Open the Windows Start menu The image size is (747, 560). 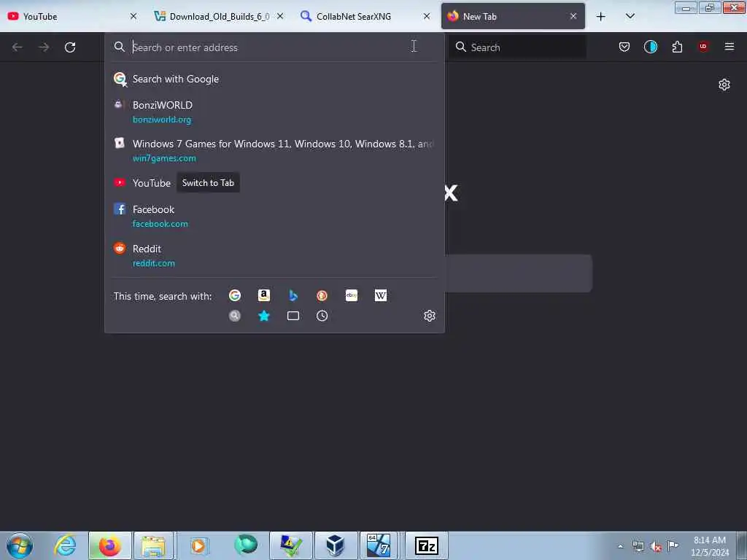coord(20,545)
